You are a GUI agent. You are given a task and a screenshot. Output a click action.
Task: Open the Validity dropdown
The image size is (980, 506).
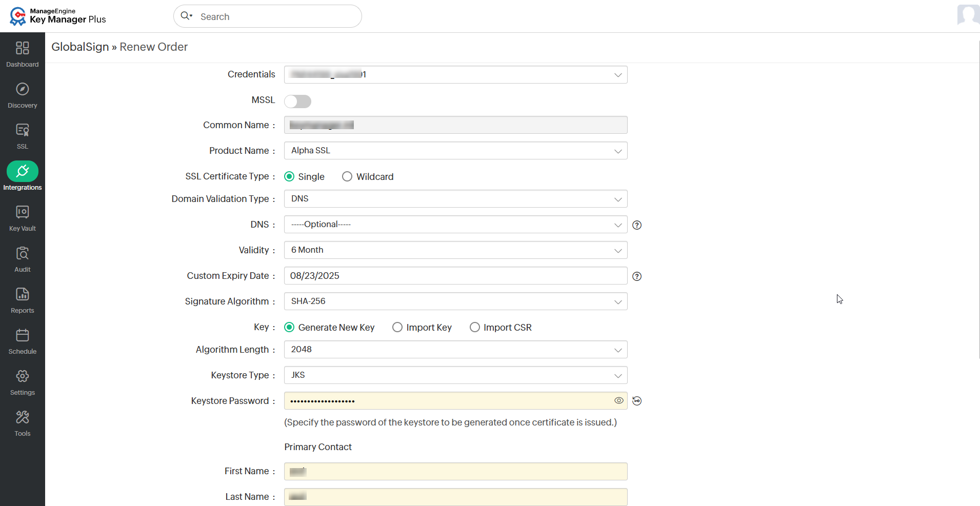tap(456, 250)
